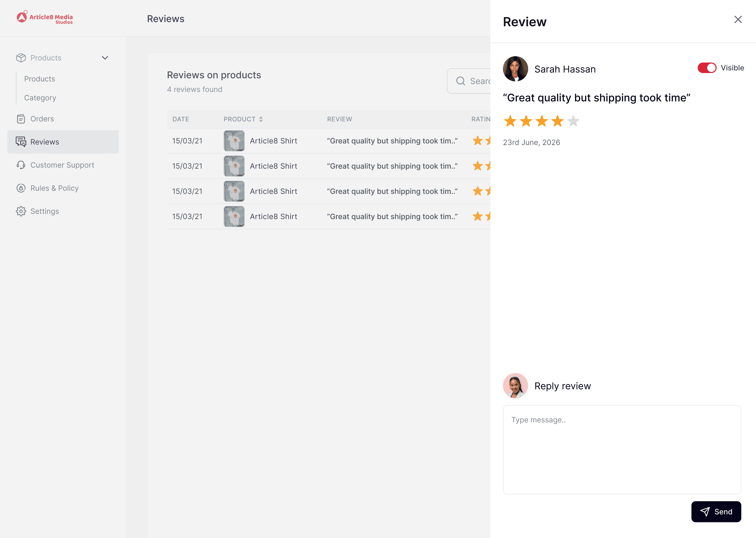Screen dimensions: 756x538
Task: Click the Products box icon in sidebar
Action: pos(21,58)
